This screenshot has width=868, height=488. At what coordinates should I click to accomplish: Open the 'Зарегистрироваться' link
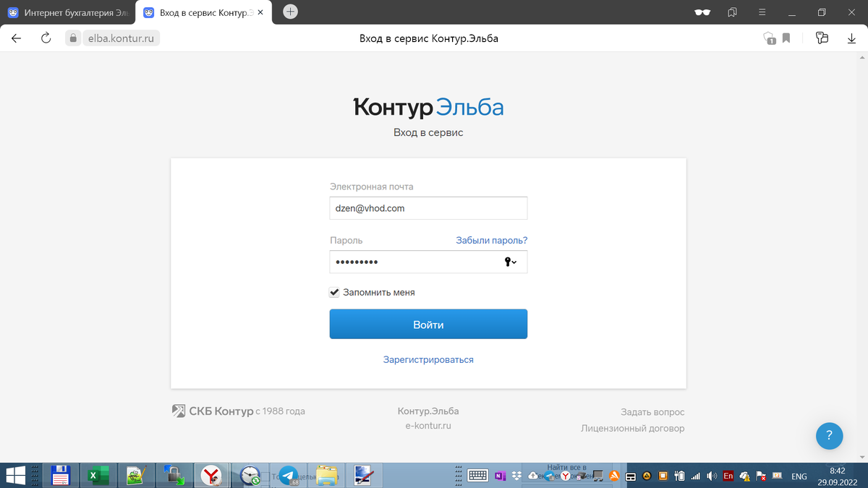[428, 359]
